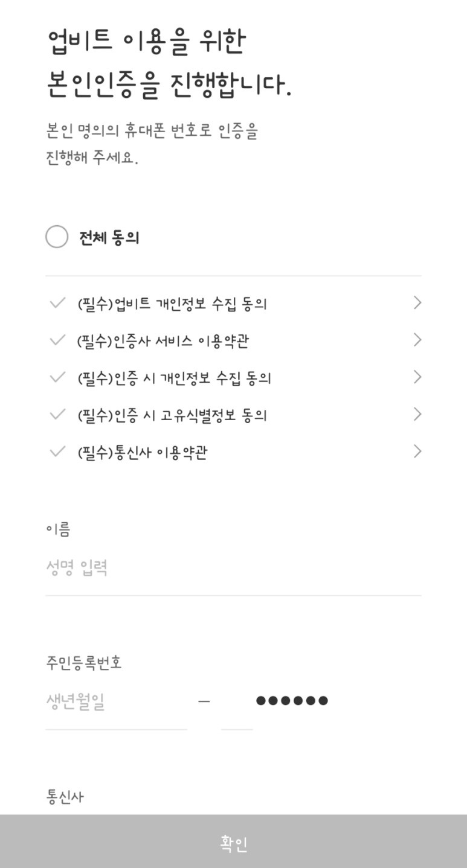Click the resident number gender digit field
The image size is (467, 868).
pyautogui.click(x=236, y=702)
